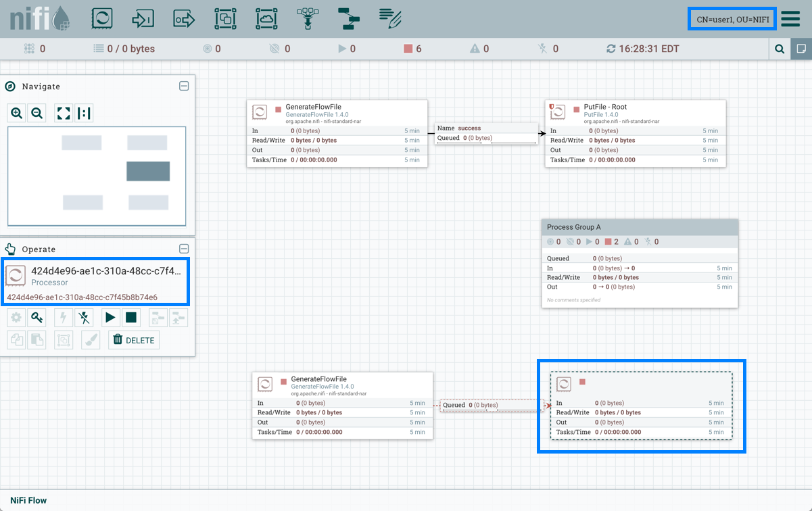This screenshot has width=812, height=511.
Task: Collapse the Operate panel
Action: point(183,249)
